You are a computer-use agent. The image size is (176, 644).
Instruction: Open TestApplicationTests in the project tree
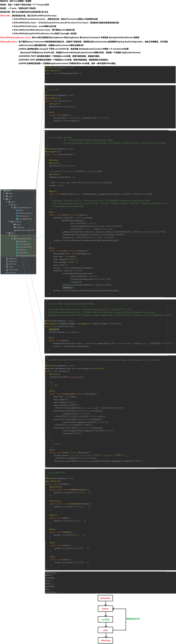coord(27,256)
